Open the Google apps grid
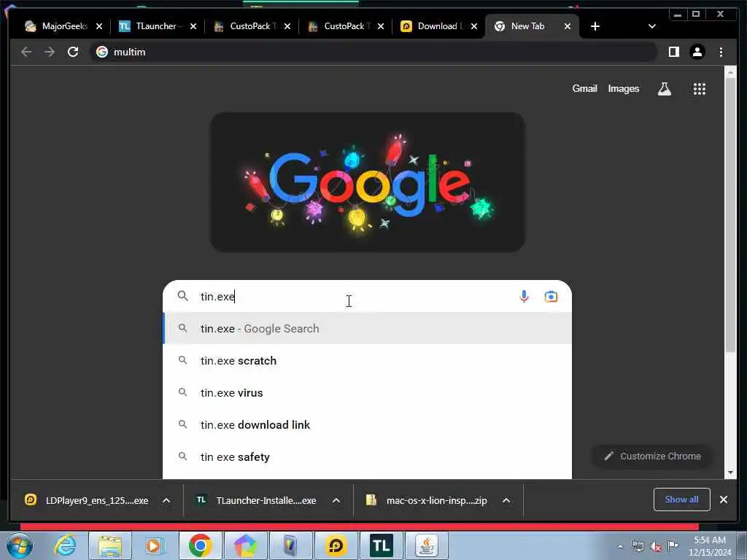The width and height of the screenshot is (747, 560). (x=700, y=88)
